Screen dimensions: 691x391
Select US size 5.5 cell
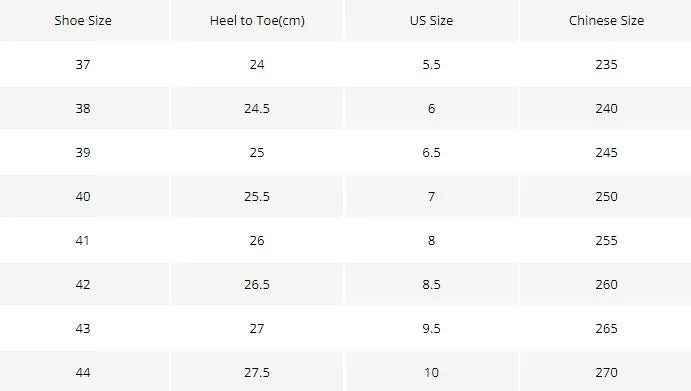[x=431, y=64]
